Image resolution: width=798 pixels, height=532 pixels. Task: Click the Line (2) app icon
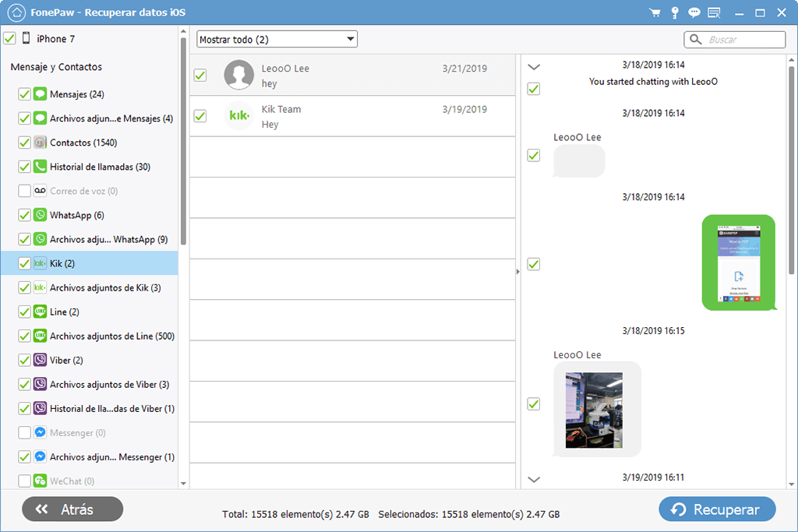(x=41, y=312)
